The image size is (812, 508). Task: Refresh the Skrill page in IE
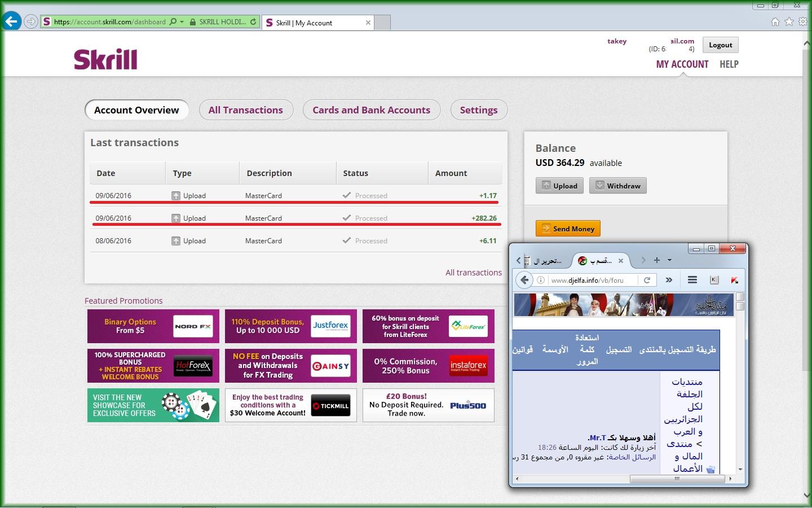(x=253, y=22)
